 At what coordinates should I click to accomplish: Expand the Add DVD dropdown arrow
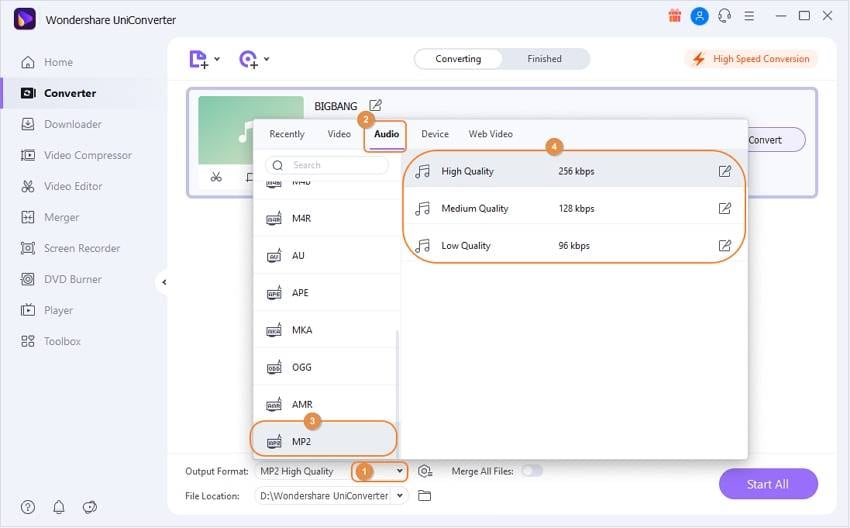[x=267, y=59]
